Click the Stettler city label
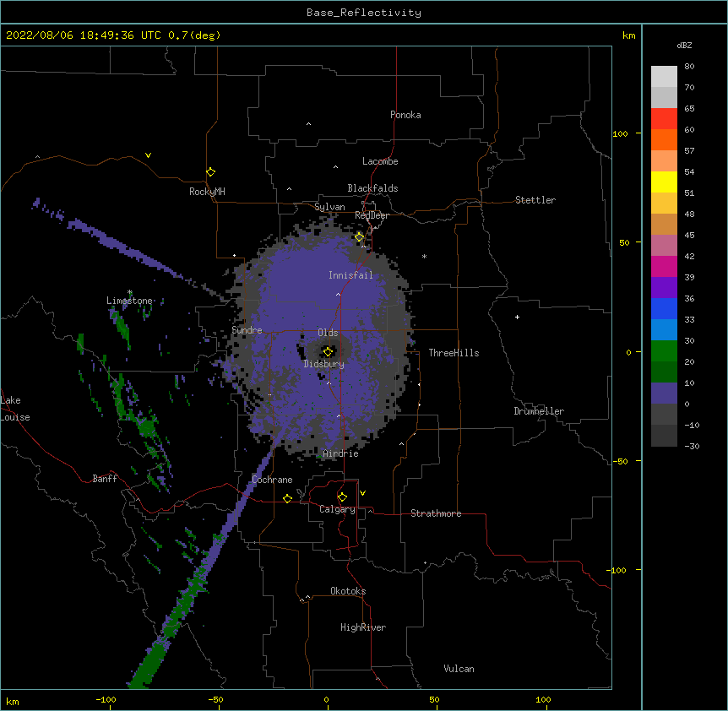 tap(535, 200)
